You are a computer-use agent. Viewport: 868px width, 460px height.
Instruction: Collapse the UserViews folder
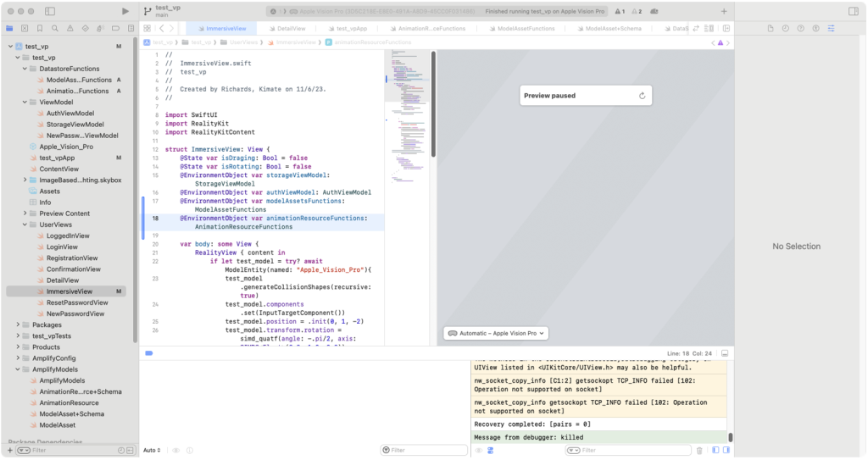pyautogui.click(x=25, y=224)
